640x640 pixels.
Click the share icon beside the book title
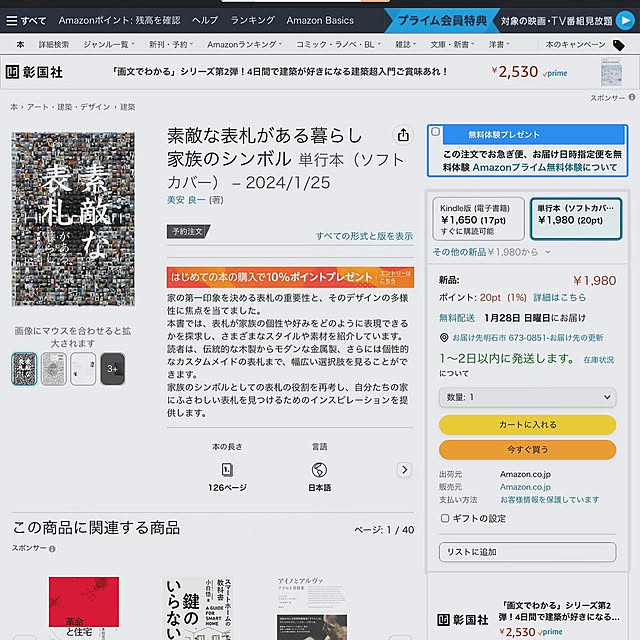click(x=403, y=135)
